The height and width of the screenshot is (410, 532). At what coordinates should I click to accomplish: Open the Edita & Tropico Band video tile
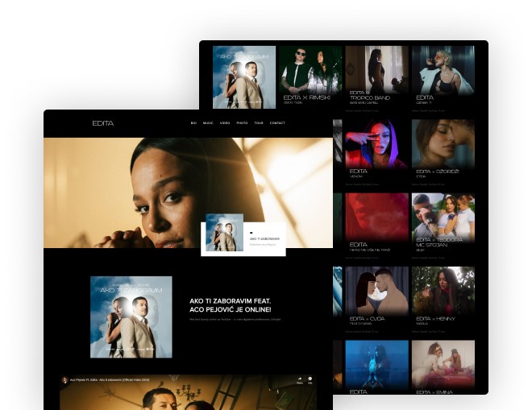377,77
